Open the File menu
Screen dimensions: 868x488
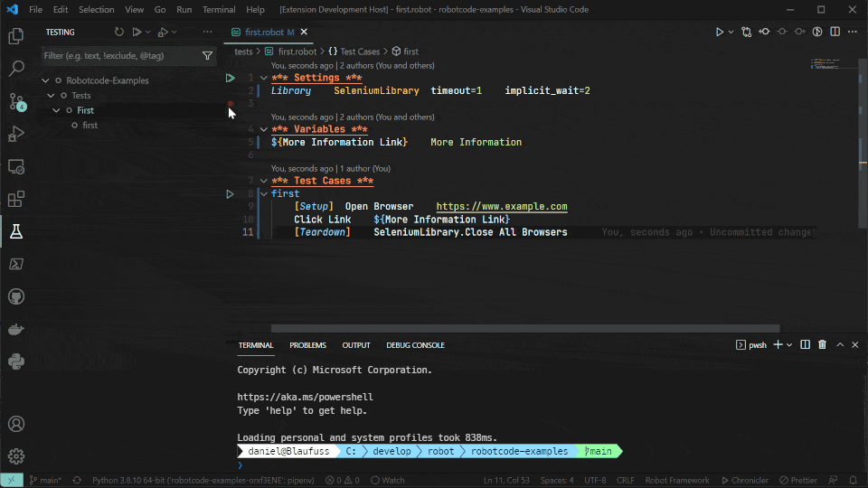coord(35,9)
